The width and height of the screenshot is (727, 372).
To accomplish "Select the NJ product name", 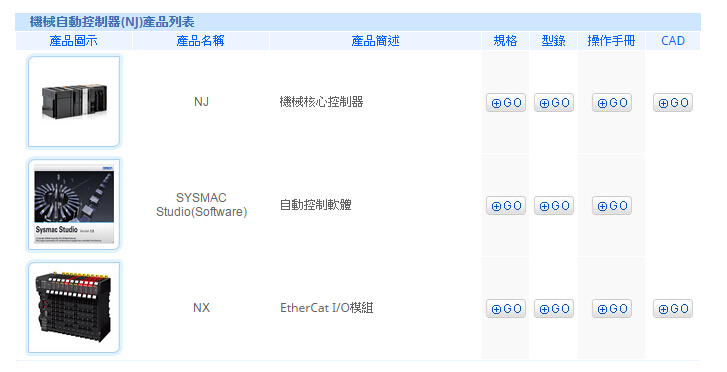I will 201,102.
